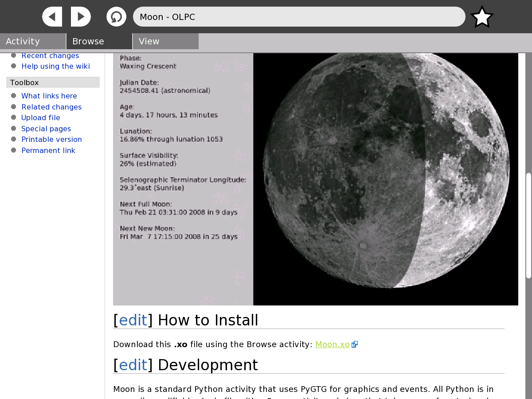Open the Related changes link
Viewport: 532px width, 399px height.
pos(51,107)
